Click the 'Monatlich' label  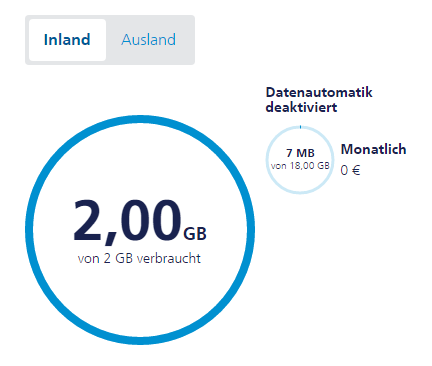click(373, 149)
